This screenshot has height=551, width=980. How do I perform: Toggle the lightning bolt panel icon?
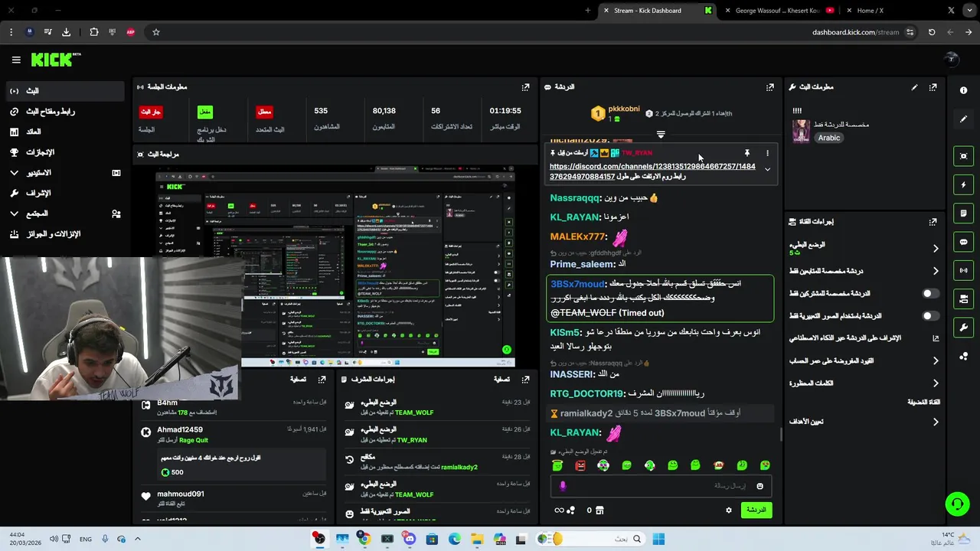[963, 184]
